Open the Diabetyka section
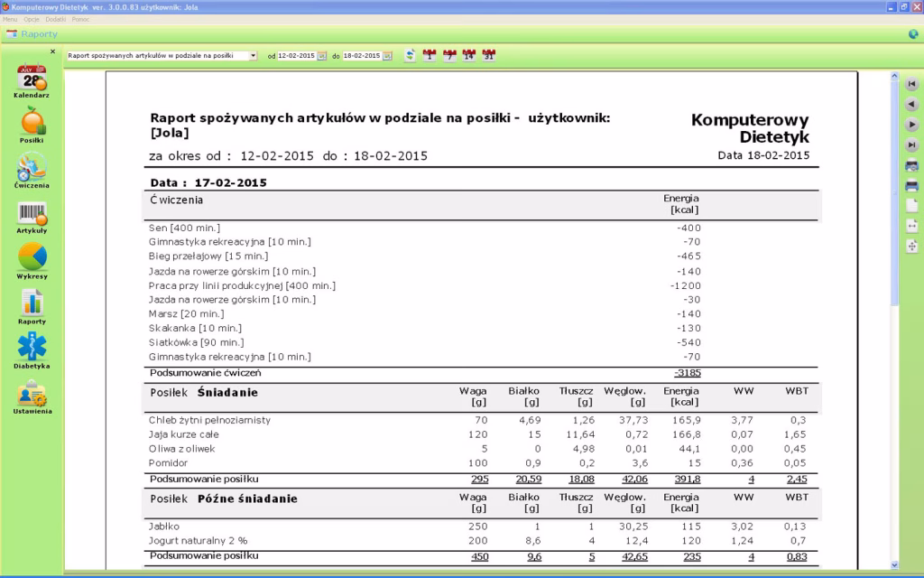This screenshot has width=924, height=578. pos(32,350)
